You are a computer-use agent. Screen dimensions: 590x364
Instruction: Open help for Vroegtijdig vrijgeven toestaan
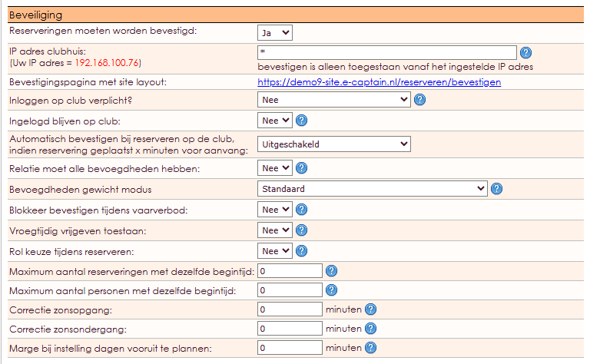(x=301, y=230)
